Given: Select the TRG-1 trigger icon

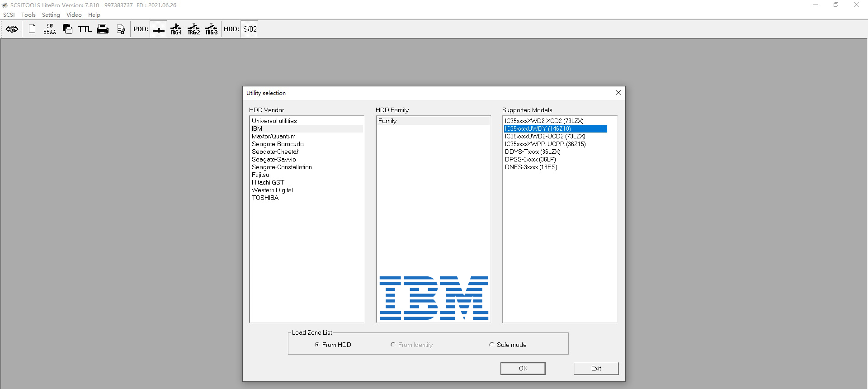Looking at the screenshot, I should (x=176, y=29).
